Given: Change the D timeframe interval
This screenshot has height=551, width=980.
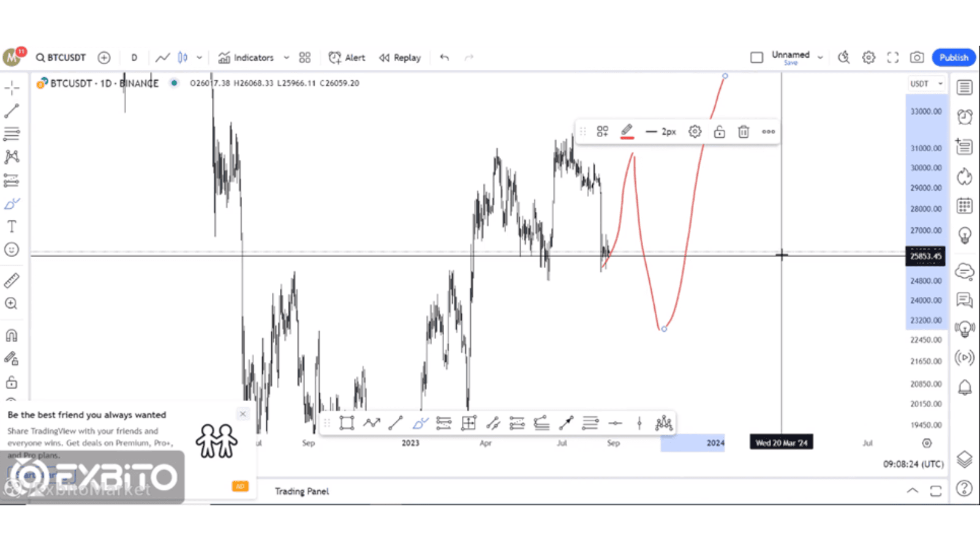Looking at the screenshot, I should point(134,58).
